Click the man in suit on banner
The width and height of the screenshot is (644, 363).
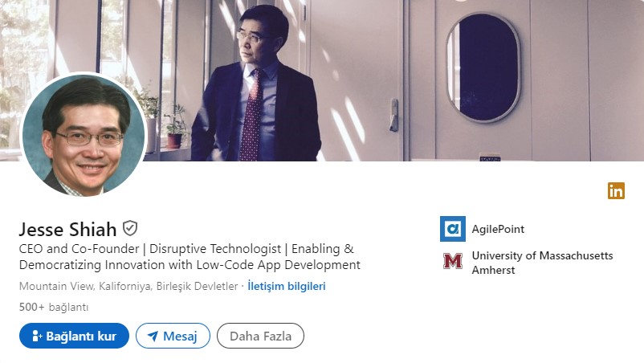pos(257,84)
